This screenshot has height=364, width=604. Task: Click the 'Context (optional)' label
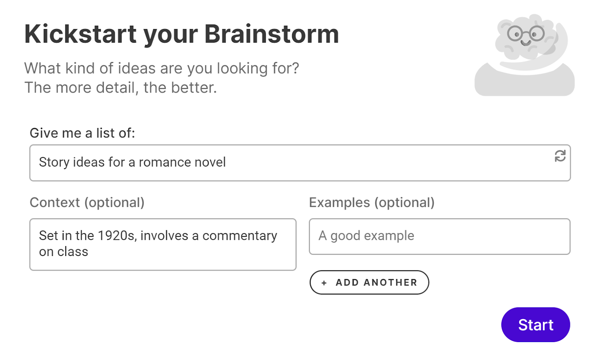tap(87, 203)
